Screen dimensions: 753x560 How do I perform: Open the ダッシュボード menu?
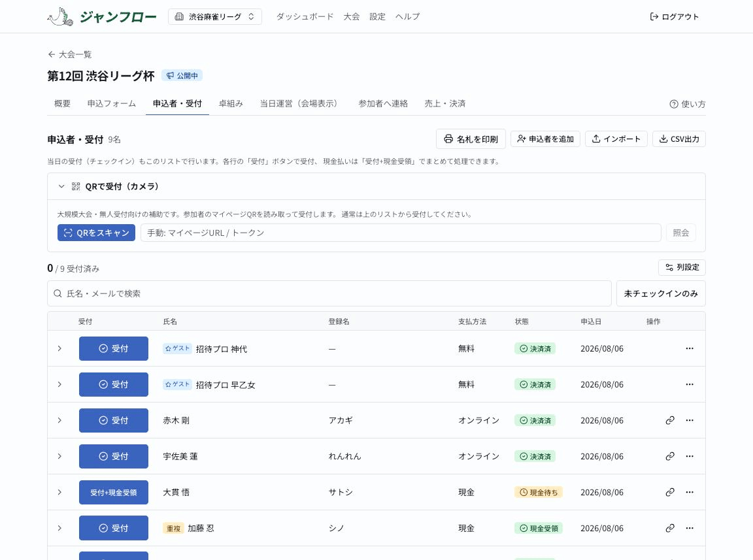click(305, 17)
